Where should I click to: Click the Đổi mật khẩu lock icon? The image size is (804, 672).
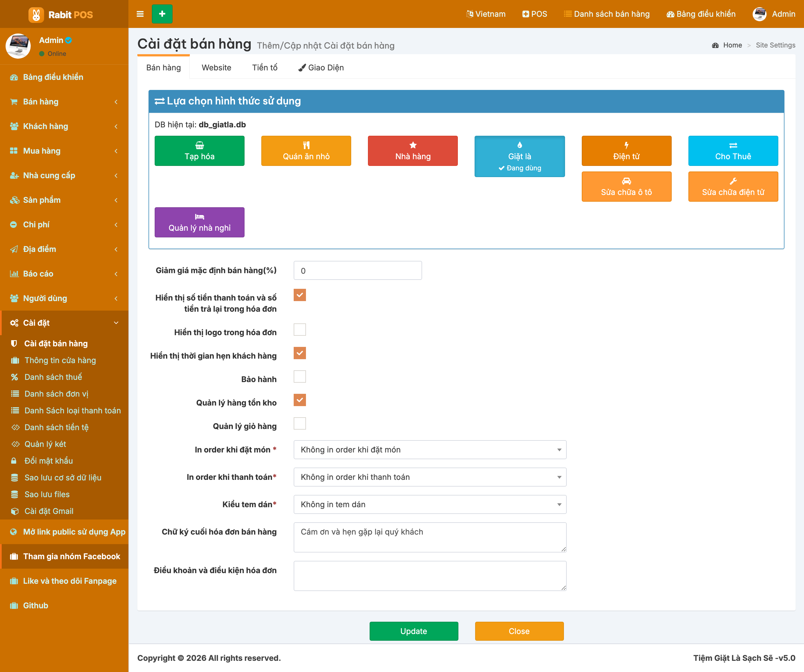(14, 461)
